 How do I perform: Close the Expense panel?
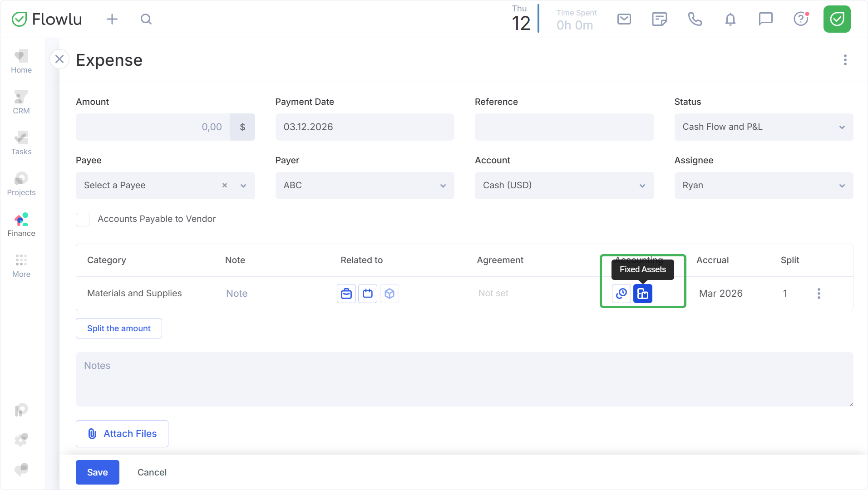59,59
